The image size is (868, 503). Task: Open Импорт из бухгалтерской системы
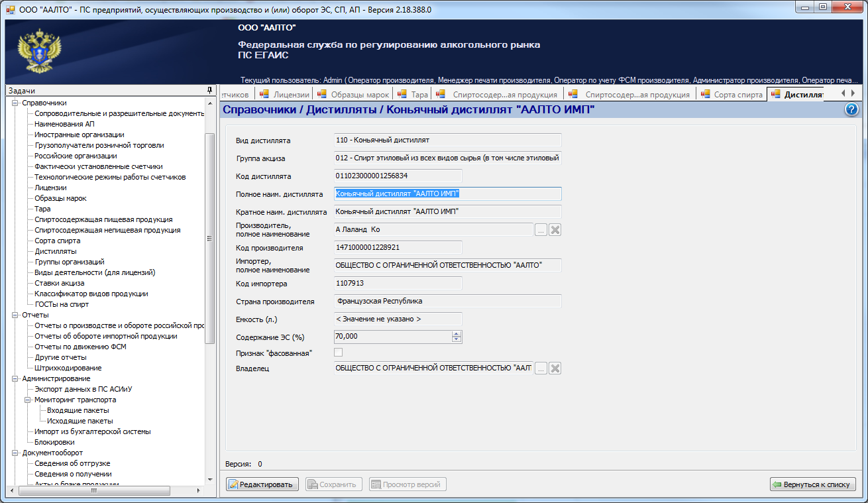coord(93,431)
